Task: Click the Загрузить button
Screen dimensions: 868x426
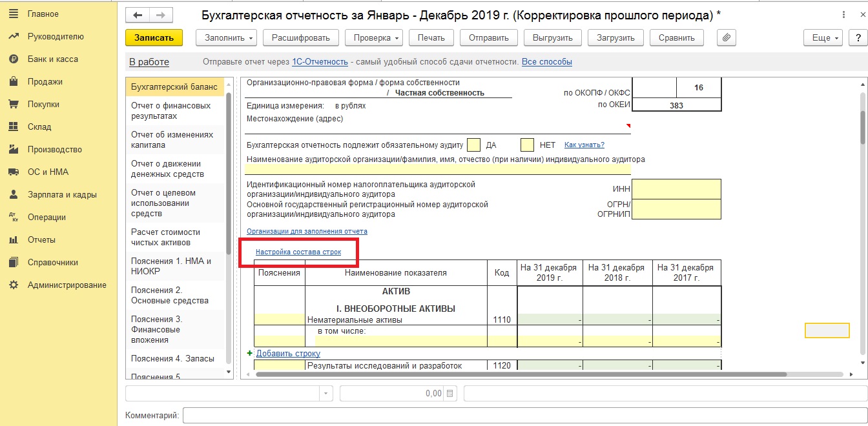Action: tap(615, 37)
